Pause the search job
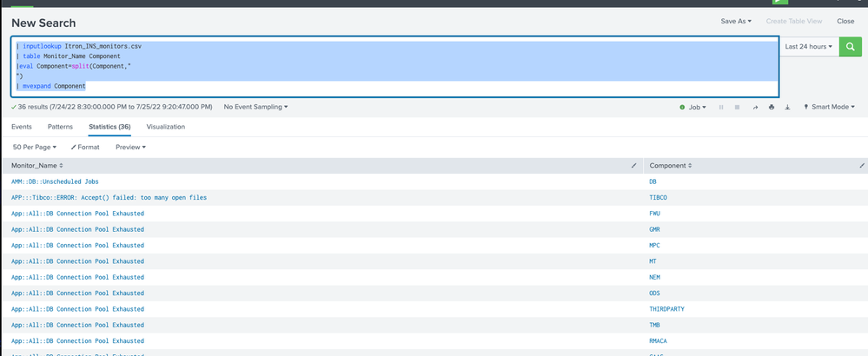Viewport: 868px width, 356px height. click(721, 107)
